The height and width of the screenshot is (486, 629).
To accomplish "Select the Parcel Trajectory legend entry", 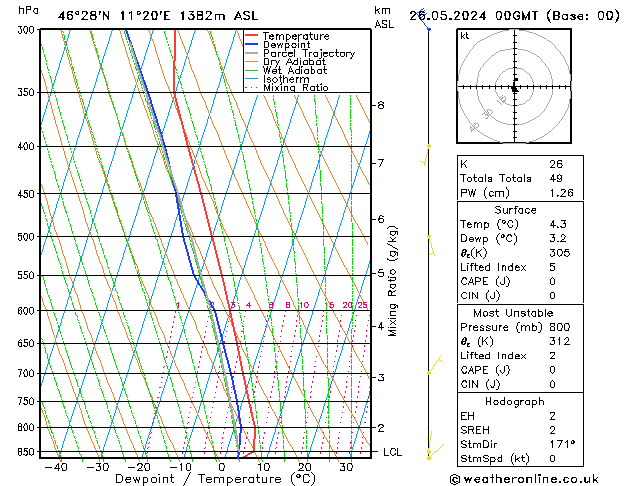I will (x=309, y=53).
